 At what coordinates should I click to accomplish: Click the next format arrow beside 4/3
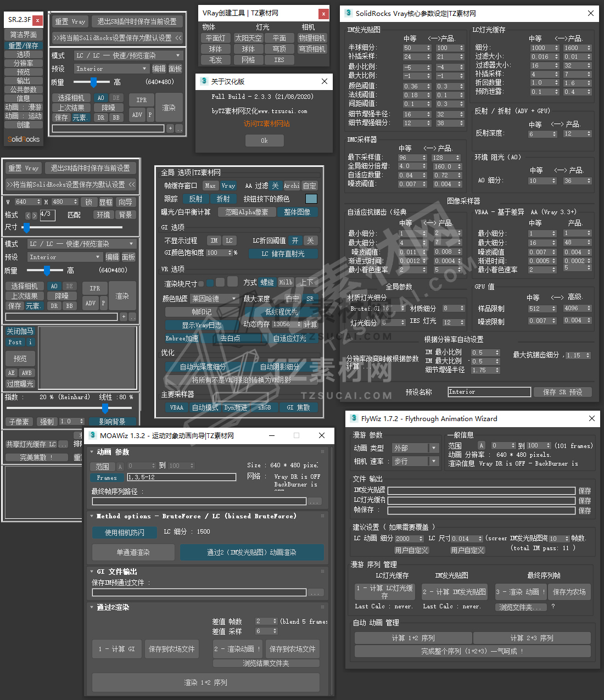point(35,216)
